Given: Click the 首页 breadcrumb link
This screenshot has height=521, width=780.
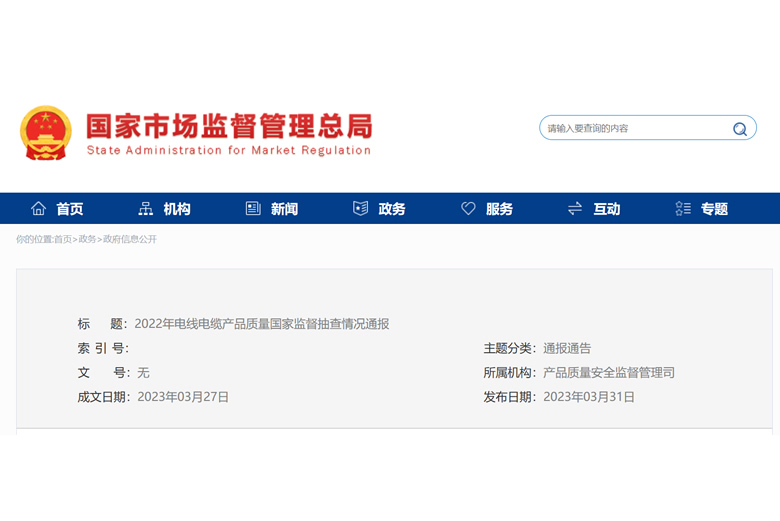Looking at the screenshot, I should (63, 239).
